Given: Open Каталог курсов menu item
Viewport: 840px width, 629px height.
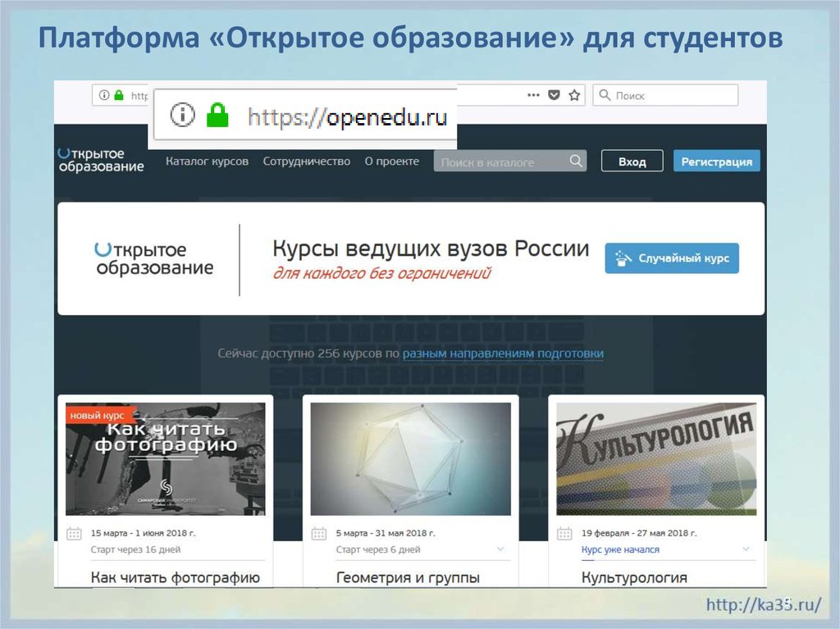Looking at the screenshot, I should point(207,162).
